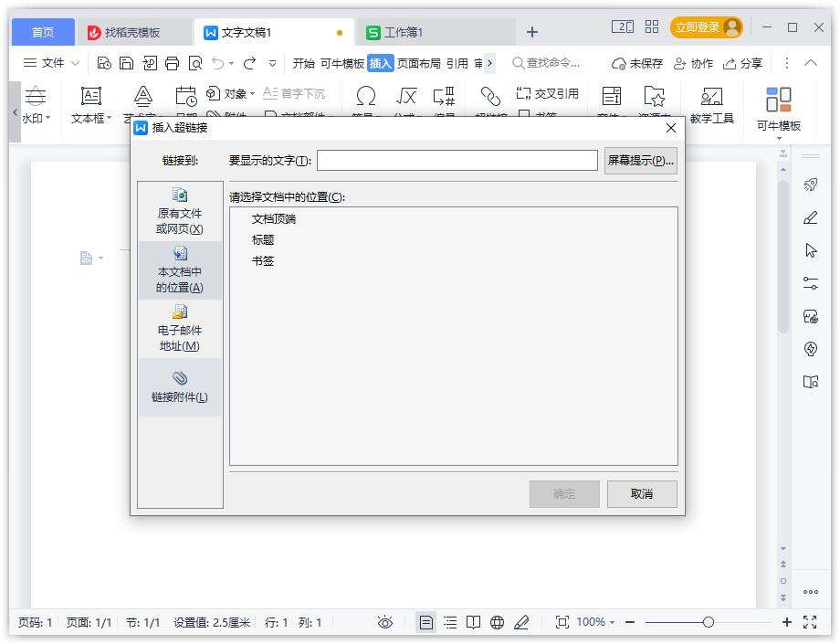Click the save icon in quick toolbar
This screenshot has height=644, width=840.
click(x=127, y=63)
